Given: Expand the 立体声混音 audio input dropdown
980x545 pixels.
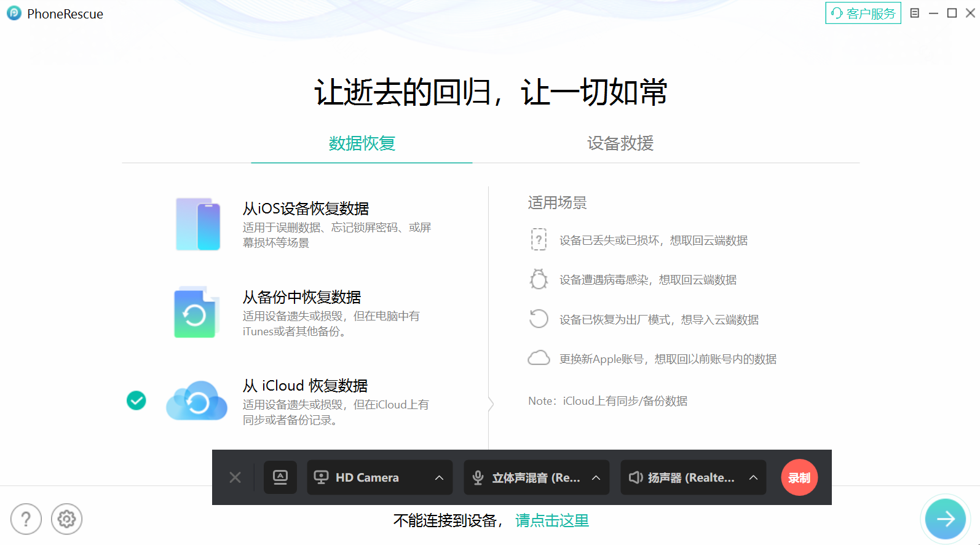Looking at the screenshot, I should (x=596, y=477).
